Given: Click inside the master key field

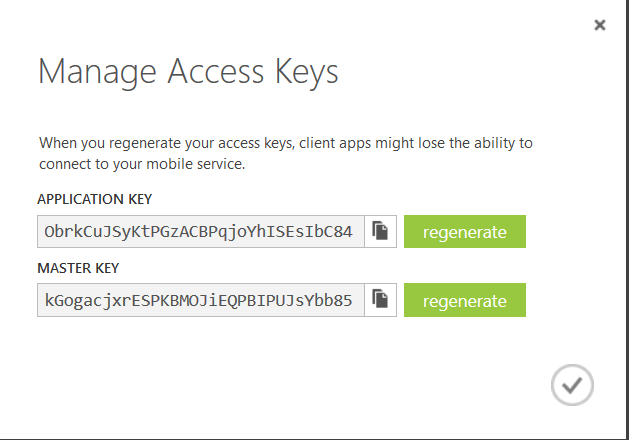Looking at the screenshot, I should (200, 299).
